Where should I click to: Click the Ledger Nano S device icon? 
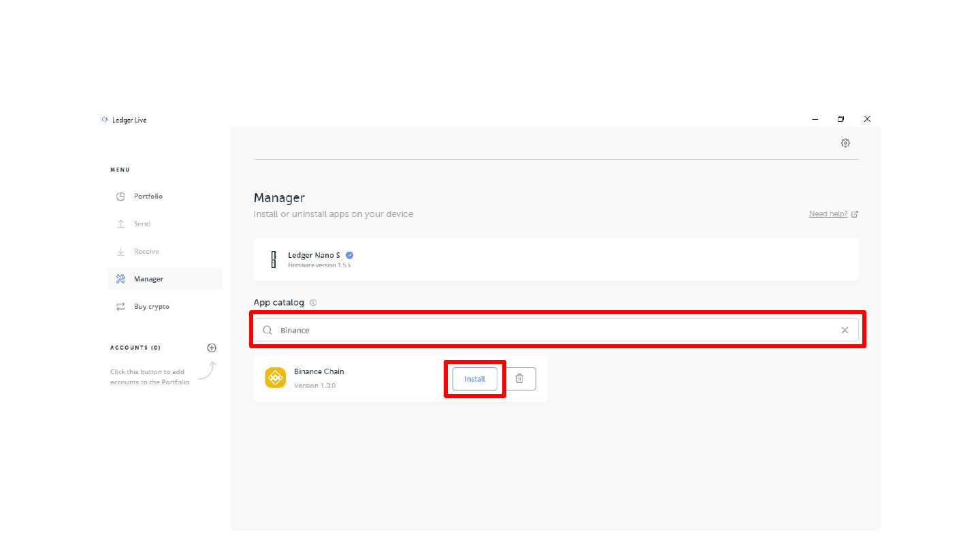tap(274, 259)
